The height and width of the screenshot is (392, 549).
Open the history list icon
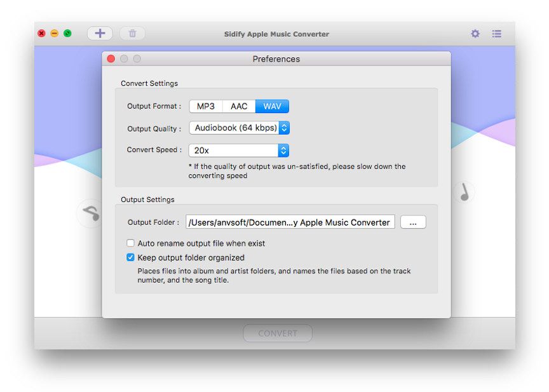pos(496,34)
